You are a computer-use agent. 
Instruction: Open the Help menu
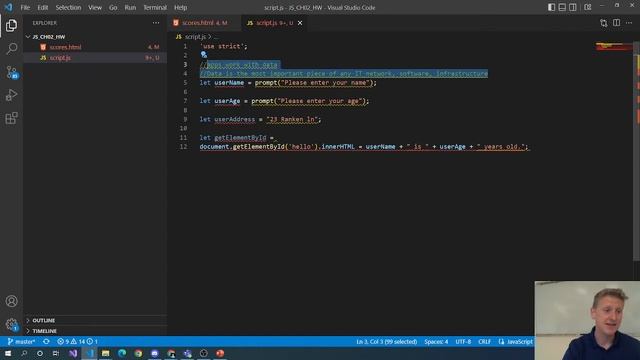pos(180,7)
